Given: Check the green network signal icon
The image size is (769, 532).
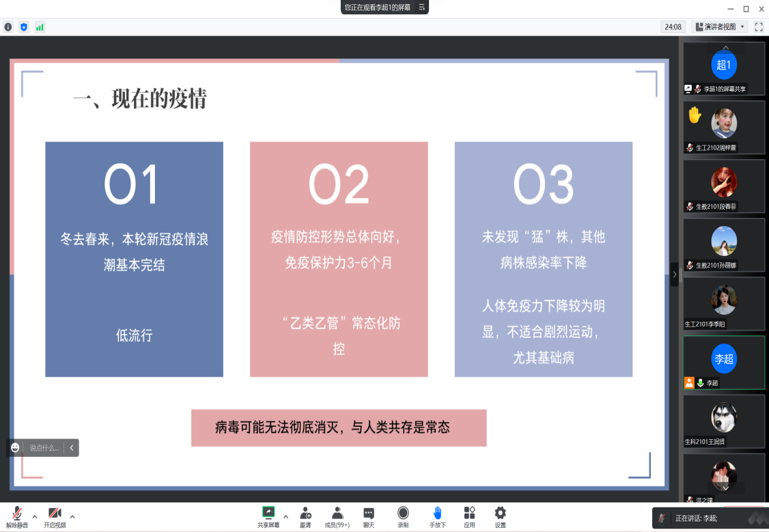Looking at the screenshot, I should [x=40, y=27].
